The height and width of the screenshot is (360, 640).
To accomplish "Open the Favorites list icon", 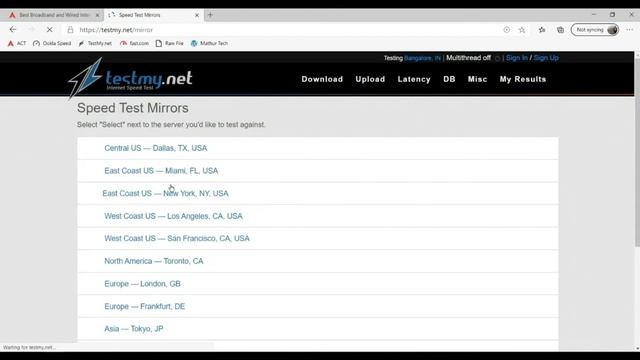I will click(542, 30).
